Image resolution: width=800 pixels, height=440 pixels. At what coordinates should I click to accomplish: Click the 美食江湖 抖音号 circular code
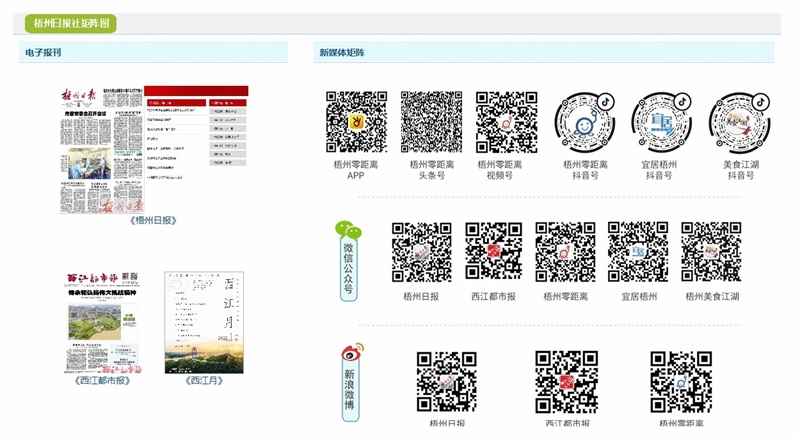pos(741,122)
